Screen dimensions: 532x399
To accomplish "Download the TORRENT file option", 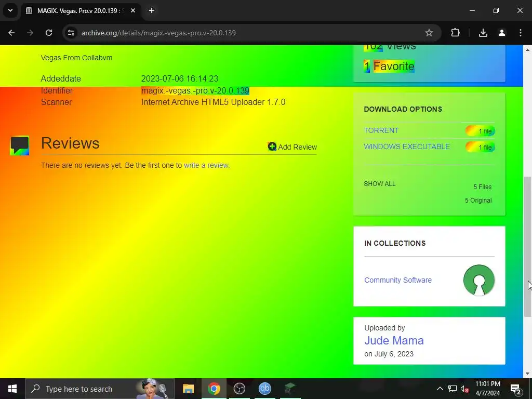I will point(381,130).
